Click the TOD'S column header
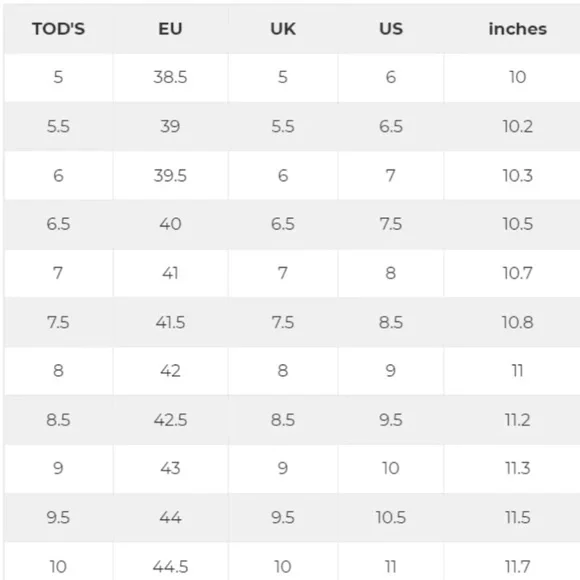 coord(58,29)
